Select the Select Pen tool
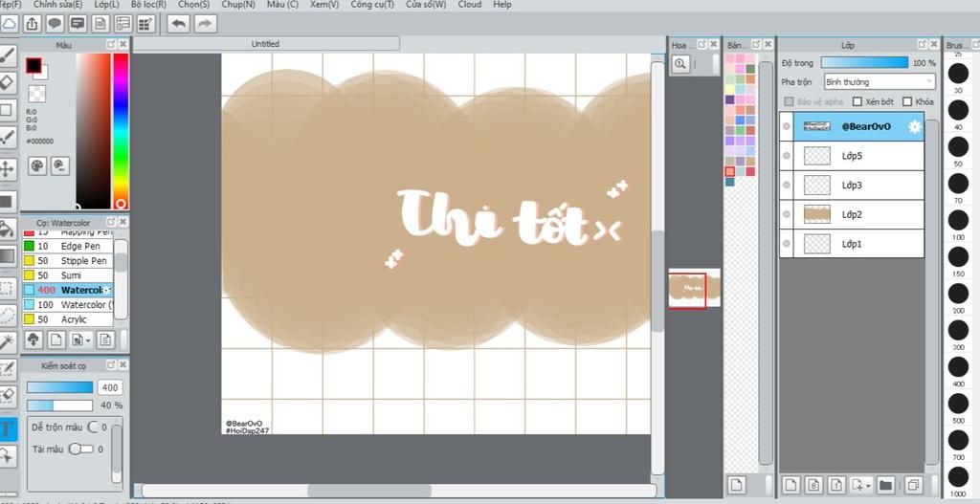Viewport: 980px width, 504px height. [x=7, y=370]
